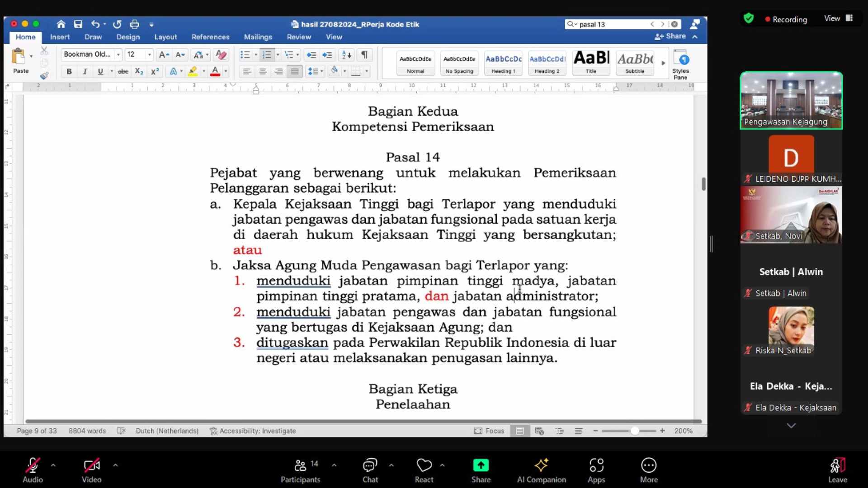The height and width of the screenshot is (488, 868).
Task: Activate the Format Painter brush
Action: [x=44, y=75]
